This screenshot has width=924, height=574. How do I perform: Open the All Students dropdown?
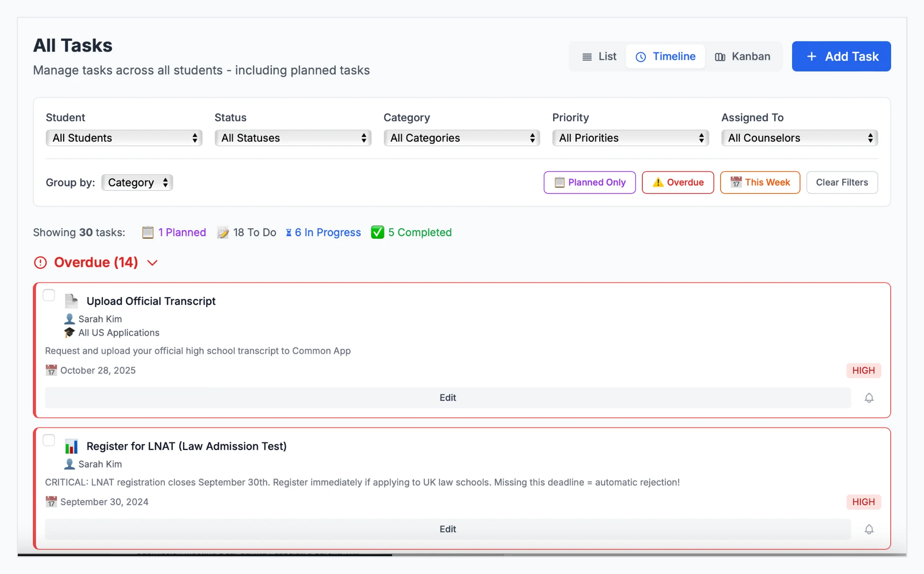[x=123, y=138]
